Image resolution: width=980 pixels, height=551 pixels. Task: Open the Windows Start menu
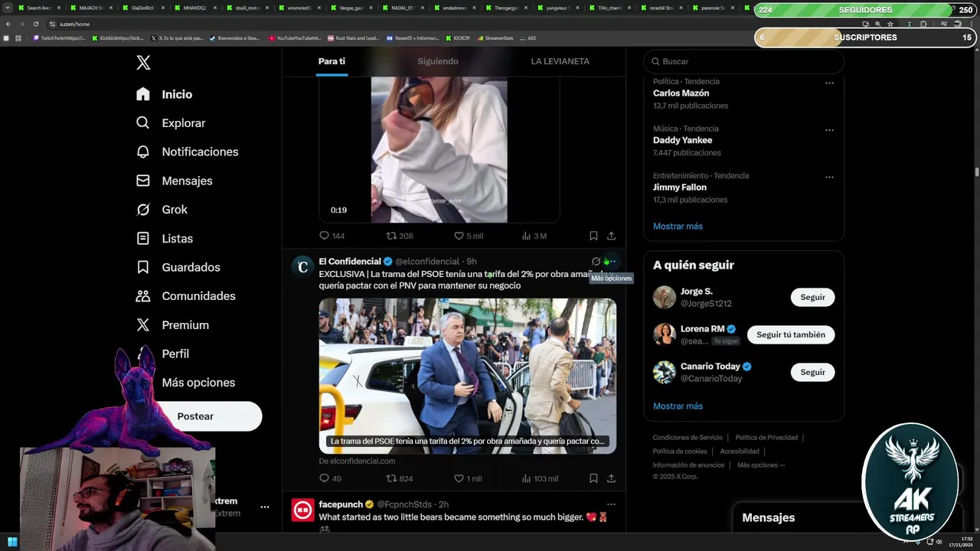(x=12, y=542)
